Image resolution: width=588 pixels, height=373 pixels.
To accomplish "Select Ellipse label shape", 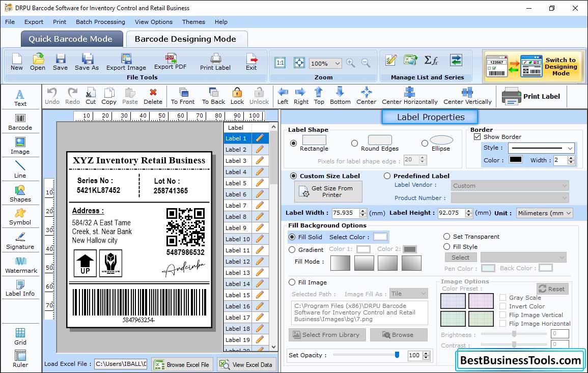I will tap(425, 143).
